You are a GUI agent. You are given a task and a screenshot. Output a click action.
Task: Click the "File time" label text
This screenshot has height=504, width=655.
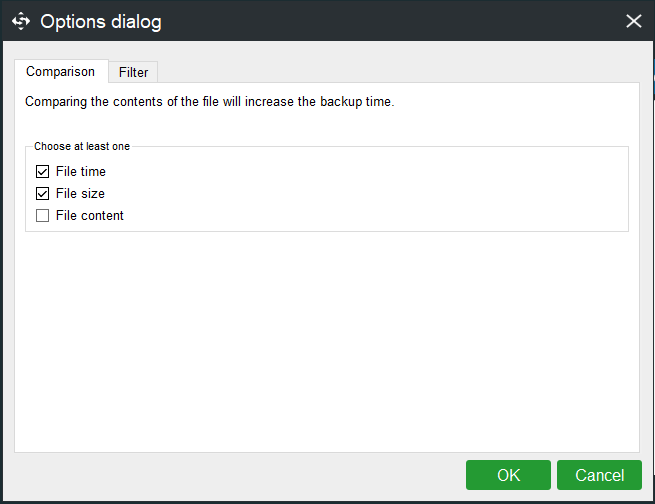pos(81,172)
